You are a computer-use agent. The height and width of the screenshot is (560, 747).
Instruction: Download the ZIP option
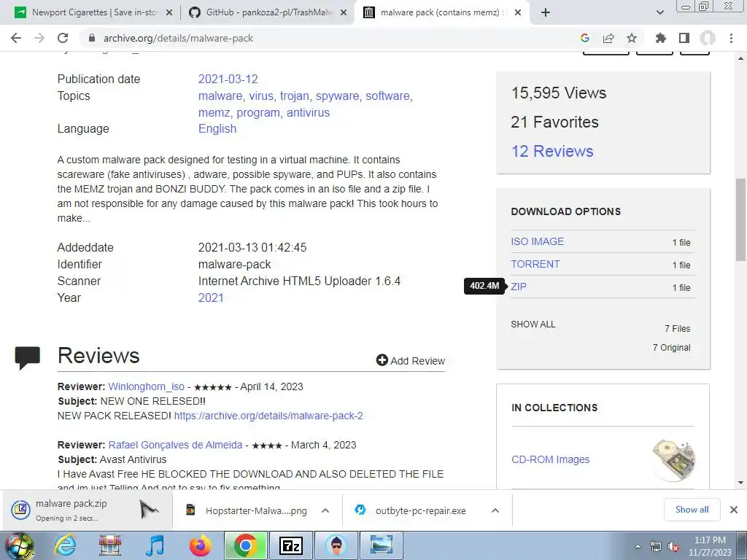click(x=519, y=287)
